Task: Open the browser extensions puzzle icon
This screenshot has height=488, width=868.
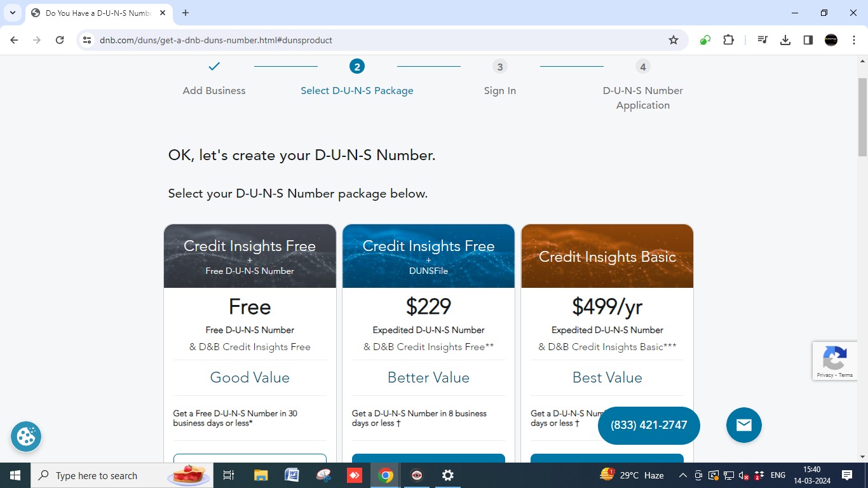Action: coord(728,39)
